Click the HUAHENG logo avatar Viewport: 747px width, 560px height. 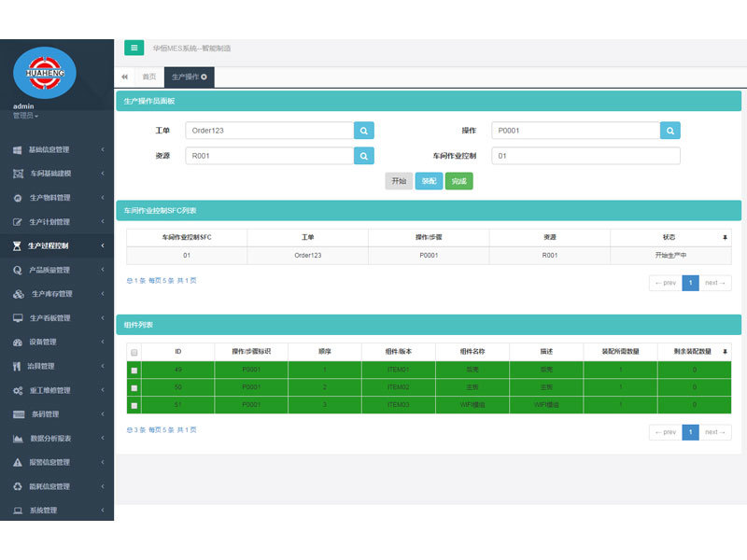[45, 73]
